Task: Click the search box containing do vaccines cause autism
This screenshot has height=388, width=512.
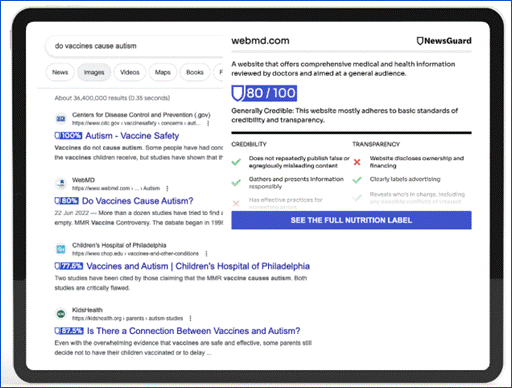Action: 133,46
